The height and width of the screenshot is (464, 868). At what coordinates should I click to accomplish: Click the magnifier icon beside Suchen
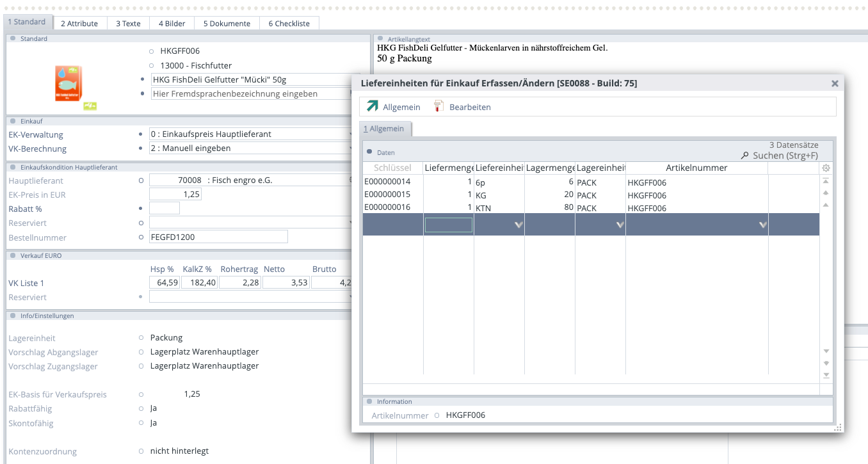(x=744, y=156)
